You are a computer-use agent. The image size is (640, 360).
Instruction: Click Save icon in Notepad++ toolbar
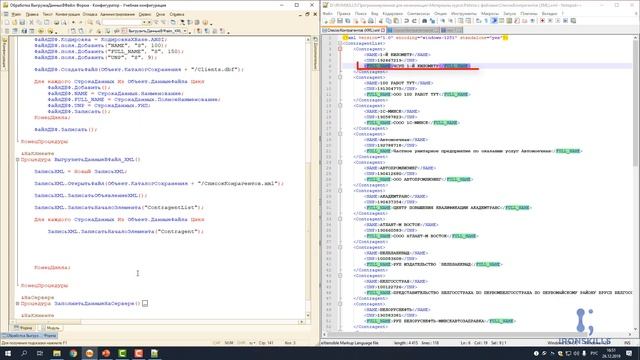pyautogui.click(x=340, y=20)
